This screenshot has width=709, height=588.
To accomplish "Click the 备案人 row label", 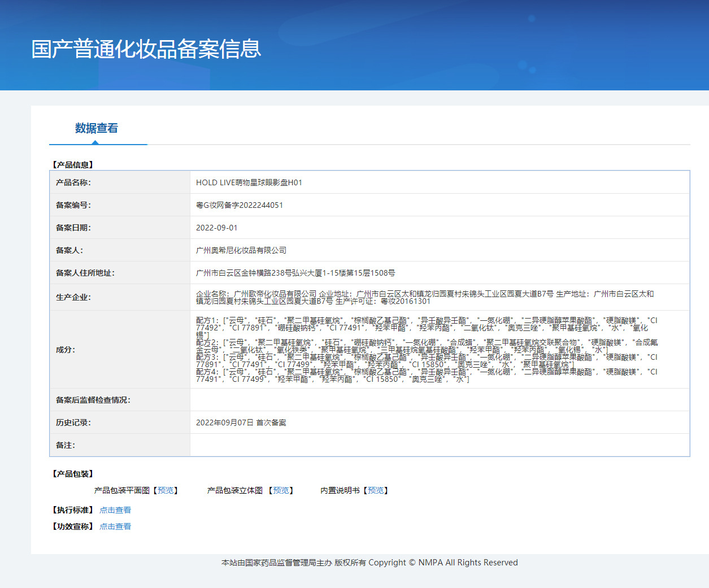I will [69, 250].
